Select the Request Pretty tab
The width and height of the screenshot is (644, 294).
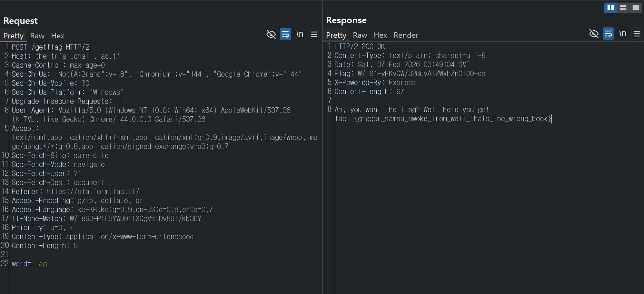(13, 36)
